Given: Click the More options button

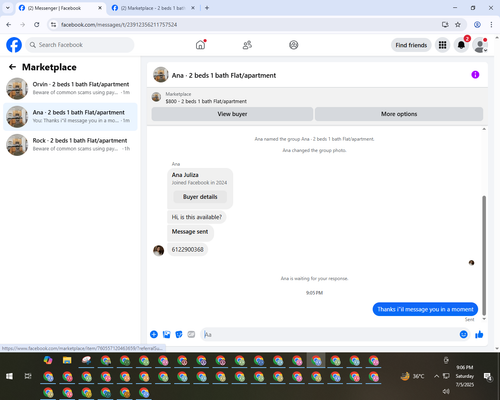Looking at the screenshot, I should pyautogui.click(x=399, y=114).
